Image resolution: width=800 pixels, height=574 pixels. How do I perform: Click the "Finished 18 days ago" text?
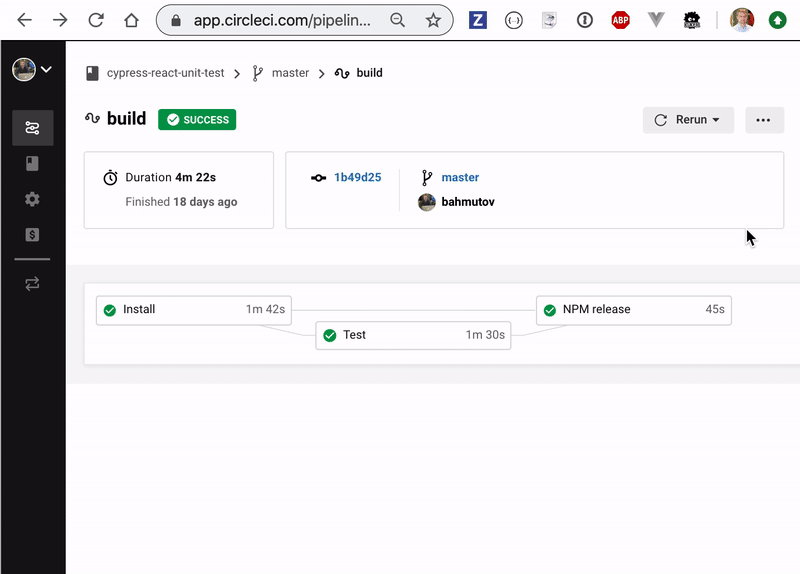pyautogui.click(x=181, y=202)
